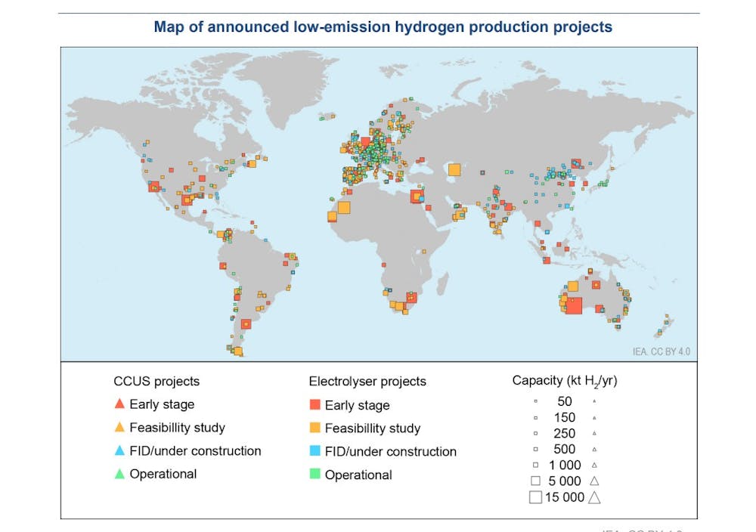Select the orange Electrolyser Feasibility study swatch
The height and width of the screenshot is (532, 756).
(x=314, y=428)
